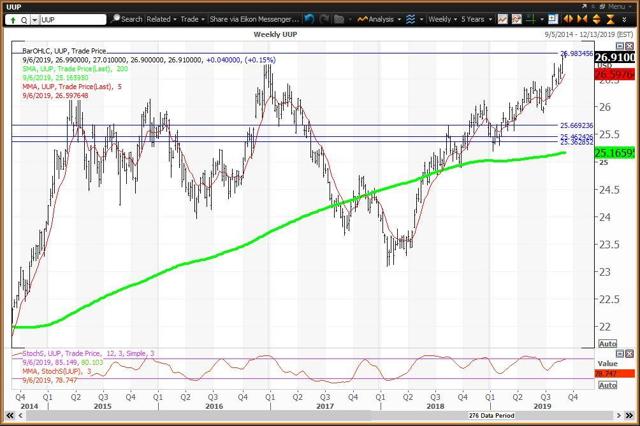Click the BarOHLC, UUP, Trade Price legend
The width and height of the screenshot is (640, 426).
click(x=64, y=51)
